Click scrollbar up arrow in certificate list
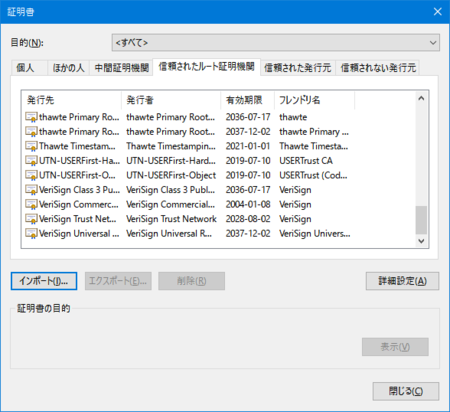This screenshot has width=450, height=412. [421, 98]
